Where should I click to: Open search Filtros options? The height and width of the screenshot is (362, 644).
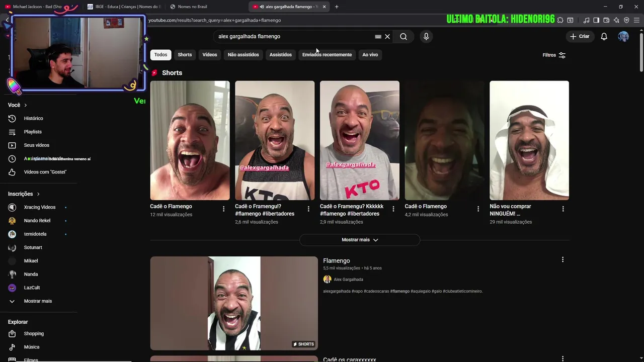(x=554, y=55)
